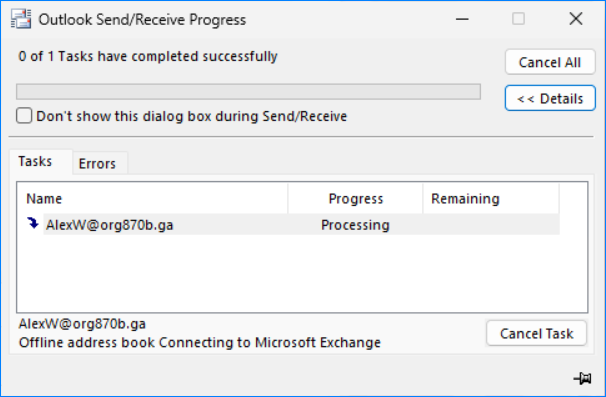The image size is (606, 397).
Task: Click the Offline address book status text
Action: coord(200,342)
